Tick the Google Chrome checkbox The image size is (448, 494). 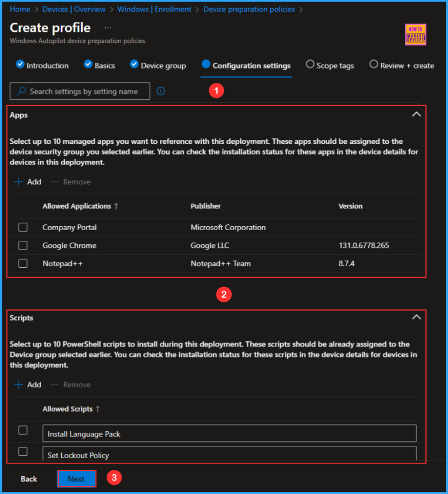[x=23, y=246]
